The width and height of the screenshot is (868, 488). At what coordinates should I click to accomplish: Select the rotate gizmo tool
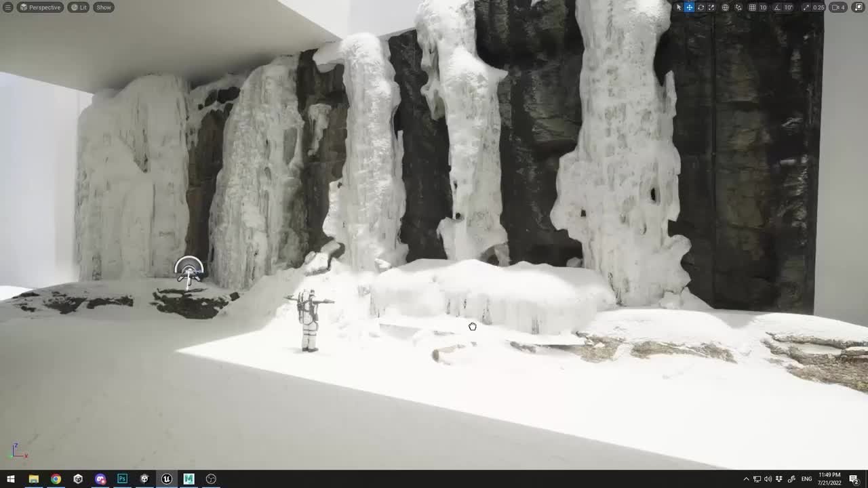click(701, 7)
